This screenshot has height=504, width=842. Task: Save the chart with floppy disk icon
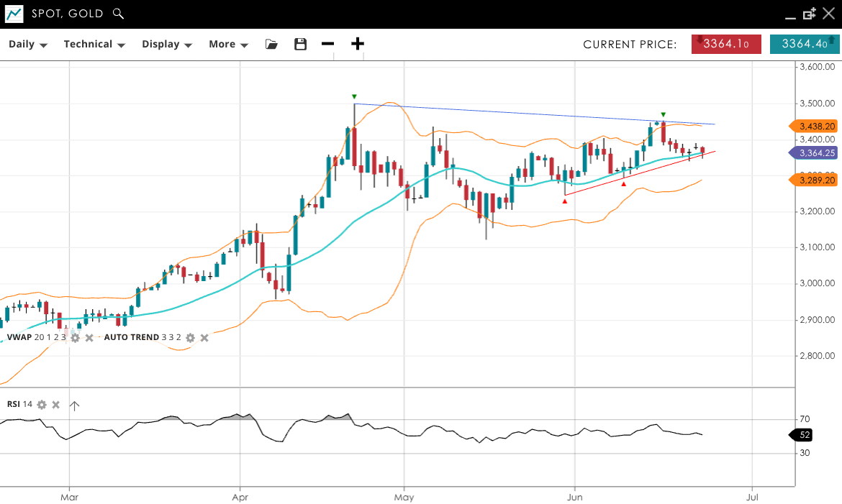(x=300, y=45)
